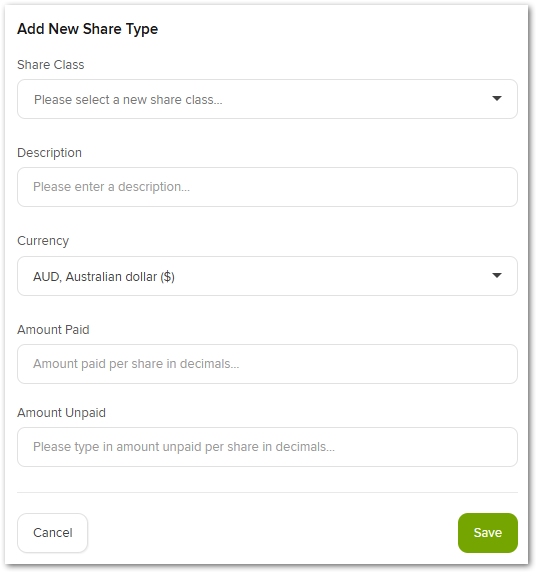
Task: Click the 'Add New Share Type' heading
Action: (x=87, y=29)
